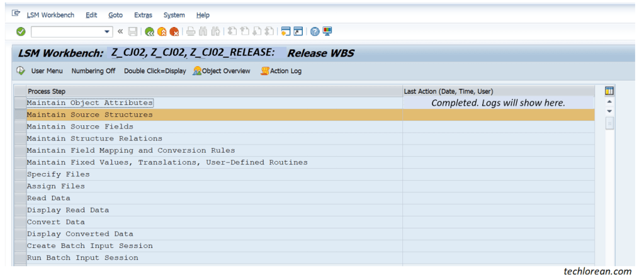644x280 pixels.
Task: Click the row selector beside Read Data
Action: [20, 198]
